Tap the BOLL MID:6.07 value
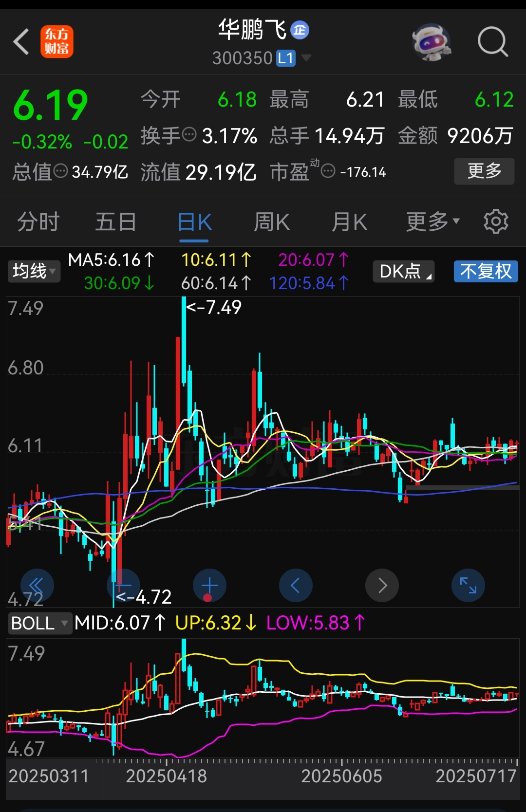This screenshot has width=526, height=812. click(120, 623)
